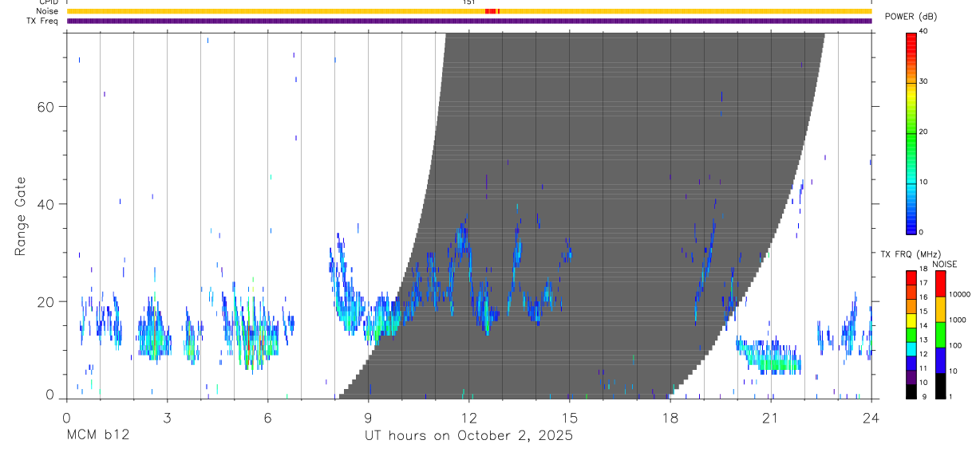This screenshot has width=980, height=452.
Task: Pick the orange-yellow swatch in the NOISE legend
Action: pos(940,309)
